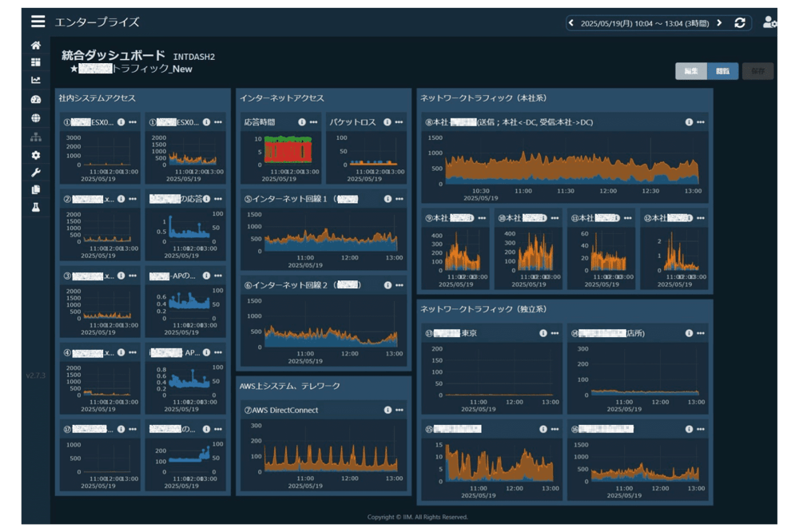Open ••• menu of ⑫本社 widget
Screen dimensions: 799x532
click(x=701, y=218)
